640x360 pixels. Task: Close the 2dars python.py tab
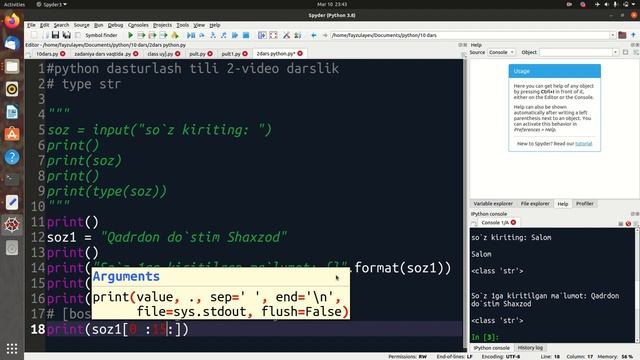click(x=300, y=53)
